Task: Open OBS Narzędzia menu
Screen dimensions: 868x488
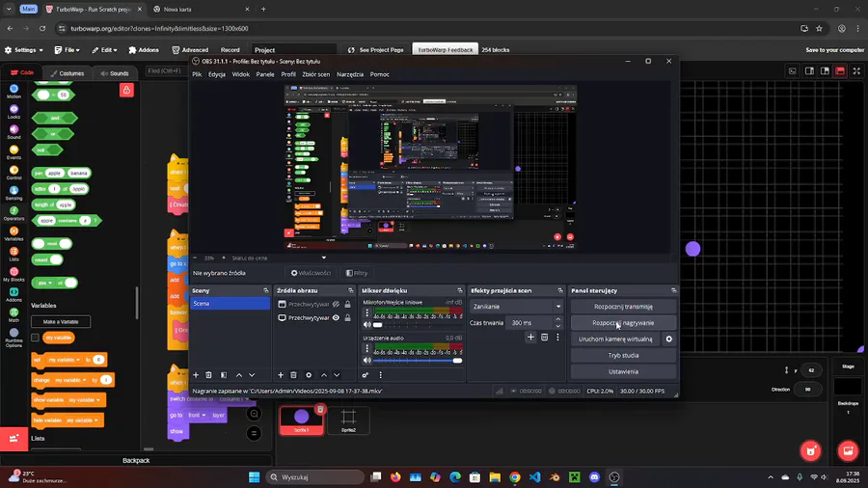Action: pos(350,74)
